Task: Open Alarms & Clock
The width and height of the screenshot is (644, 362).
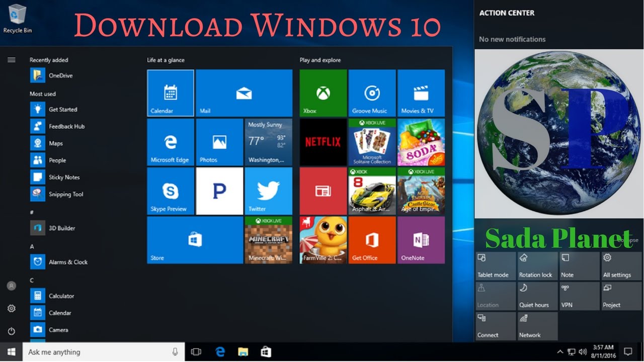Action: [x=59, y=262]
